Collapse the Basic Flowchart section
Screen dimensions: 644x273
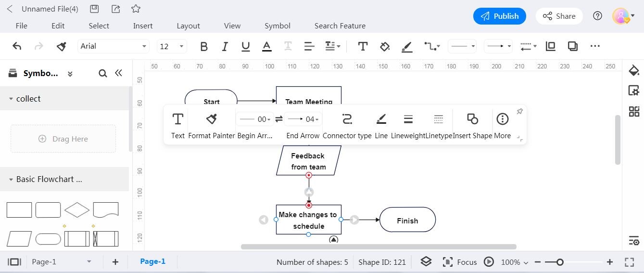[x=11, y=179]
